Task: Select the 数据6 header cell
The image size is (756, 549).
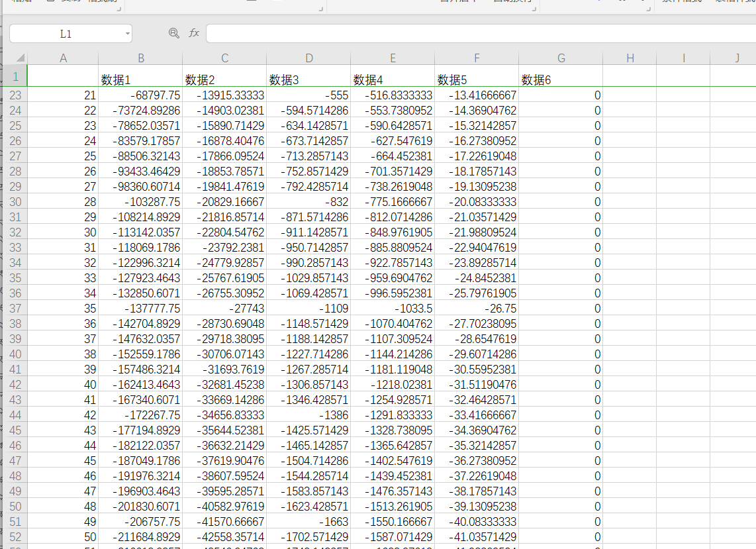Action: click(x=561, y=79)
